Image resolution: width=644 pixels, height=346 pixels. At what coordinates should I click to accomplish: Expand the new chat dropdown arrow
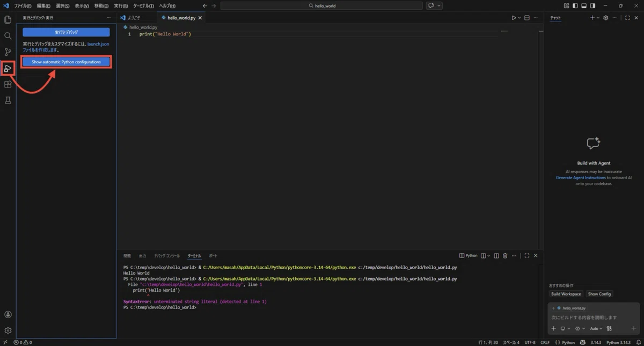(x=598, y=18)
